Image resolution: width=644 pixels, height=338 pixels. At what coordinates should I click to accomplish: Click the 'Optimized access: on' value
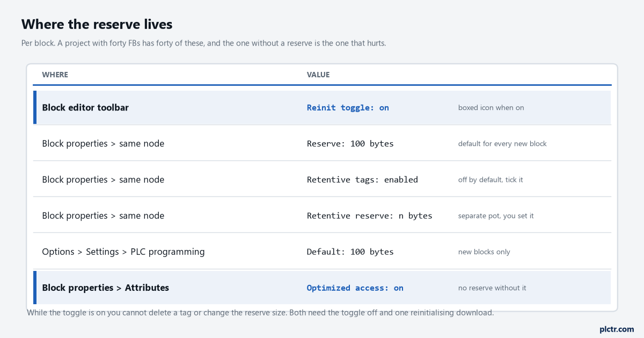(x=355, y=288)
